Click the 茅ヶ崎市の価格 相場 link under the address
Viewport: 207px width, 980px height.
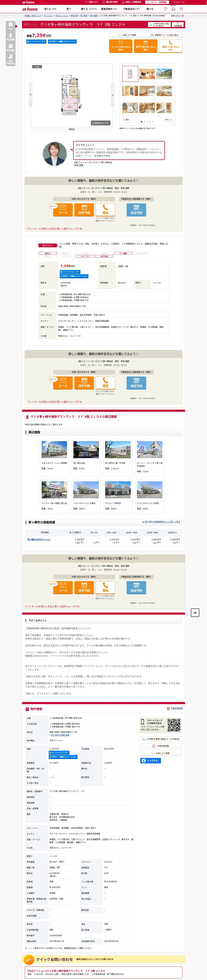60,735
